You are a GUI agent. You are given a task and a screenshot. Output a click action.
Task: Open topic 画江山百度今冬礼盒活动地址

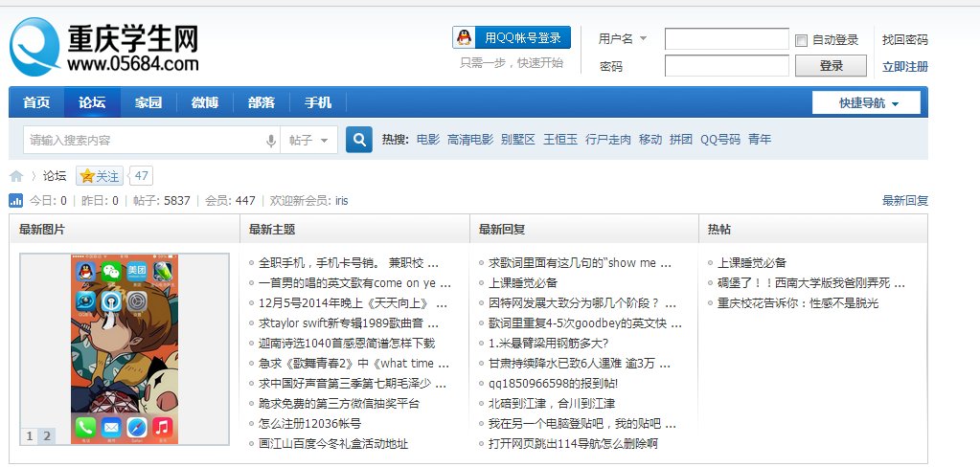tap(333, 444)
